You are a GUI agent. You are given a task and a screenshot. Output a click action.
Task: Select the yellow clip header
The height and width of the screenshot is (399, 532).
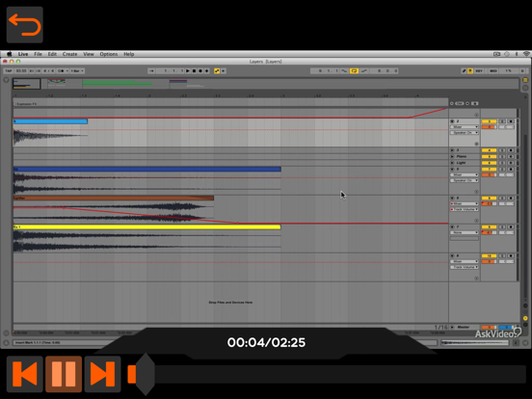point(146,226)
